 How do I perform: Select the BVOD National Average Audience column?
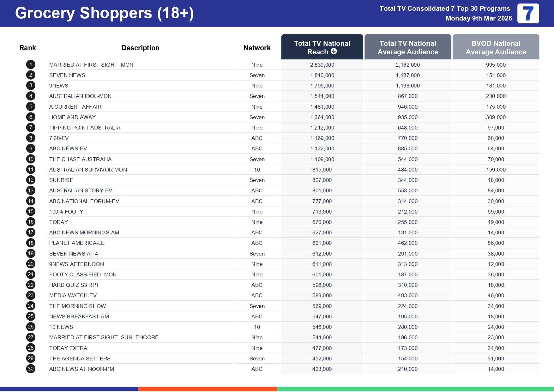[x=496, y=47]
